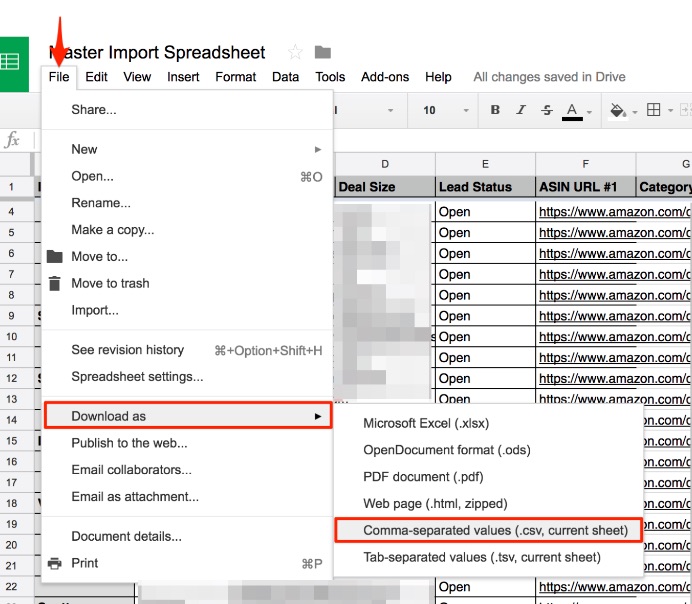The height and width of the screenshot is (604, 692).
Task: Expand the Download as submenu arrow
Action: (318, 416)
